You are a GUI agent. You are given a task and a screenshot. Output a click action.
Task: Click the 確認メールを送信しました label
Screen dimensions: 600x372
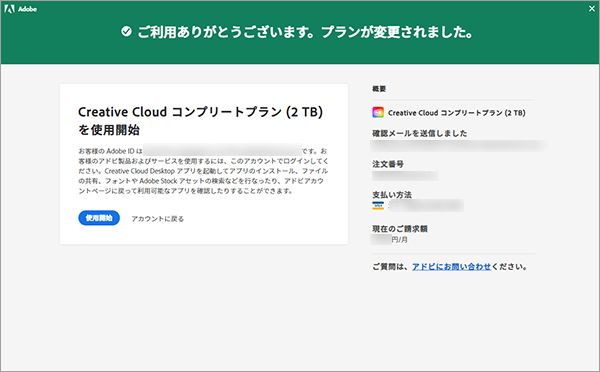(420, 133)
